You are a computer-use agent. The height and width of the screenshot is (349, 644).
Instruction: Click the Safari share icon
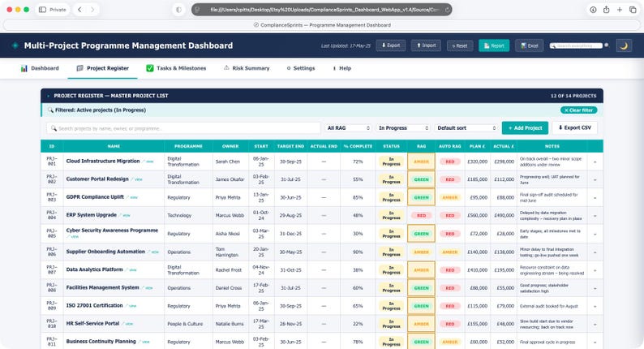pyautogui.click(x=606, y=10)
